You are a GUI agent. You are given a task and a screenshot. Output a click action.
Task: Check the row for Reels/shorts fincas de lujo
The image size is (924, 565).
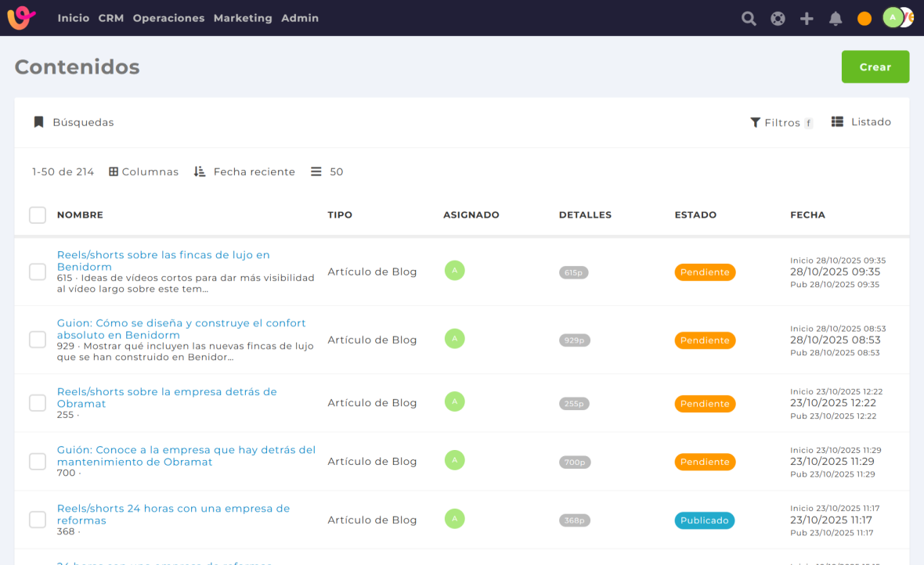click(38, 272)
